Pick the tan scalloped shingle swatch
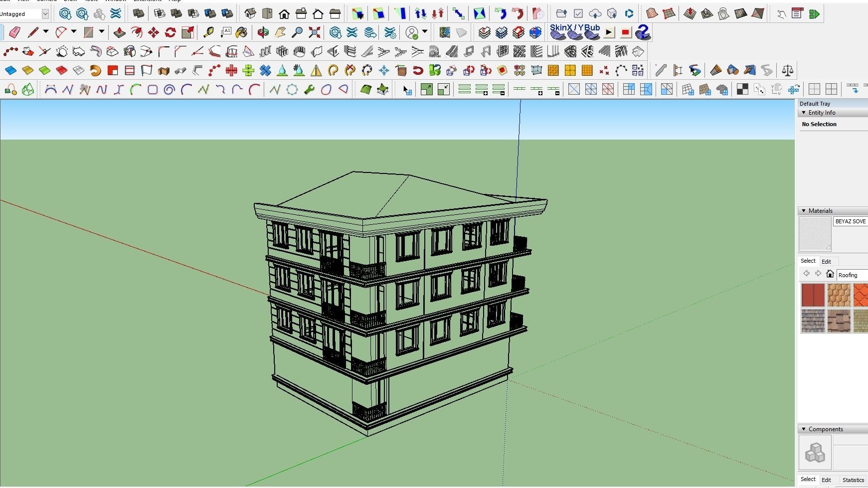Image resolution: width=868 pixels, height=488 pixels. pyautogui.click(x=839, y=295)
